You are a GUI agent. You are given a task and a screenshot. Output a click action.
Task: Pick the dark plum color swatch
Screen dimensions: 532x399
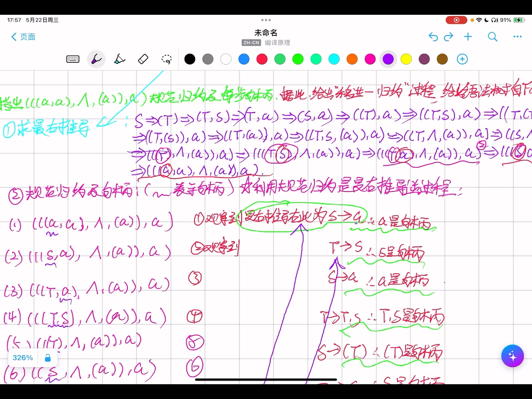click(424, 59)
